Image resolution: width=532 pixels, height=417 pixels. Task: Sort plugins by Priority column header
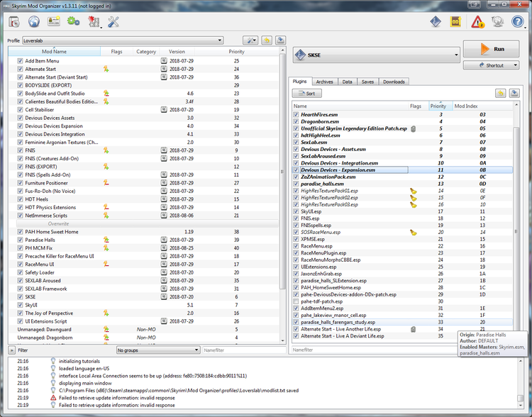tap(440, 106)
